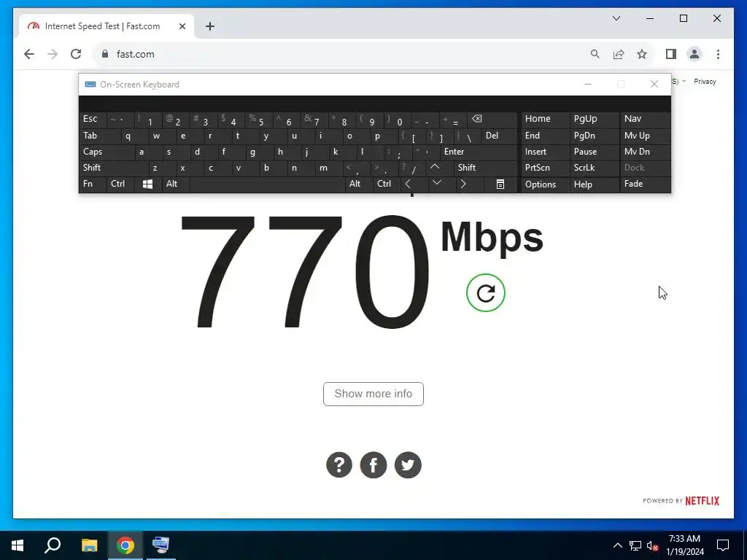
Task: Bookmark this page with the star icon
Action: tap(642, 54)
